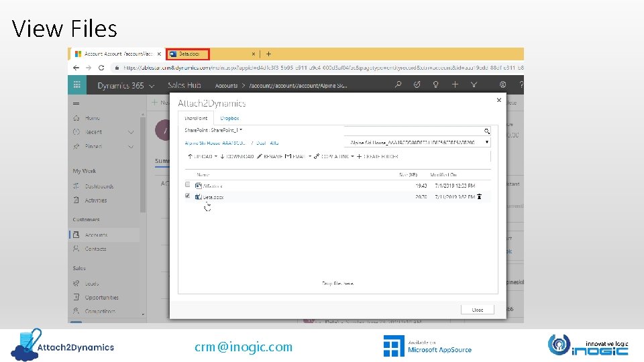Open the settings gear in Dynamics header
Image resolution: width=644 pixels, height=362 pixels.
coord(502,84)
